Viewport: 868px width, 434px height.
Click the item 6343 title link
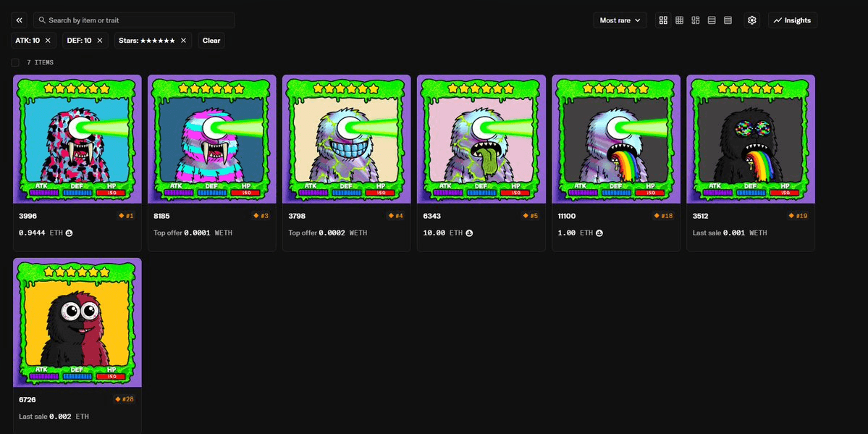tap(431, 216)
